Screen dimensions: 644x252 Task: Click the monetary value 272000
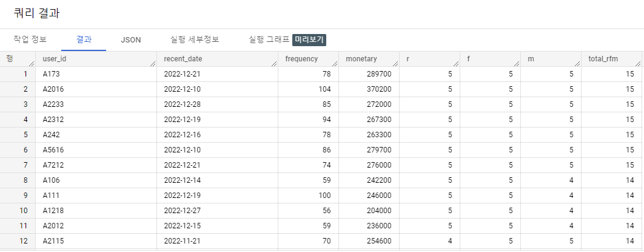tap(369, 104)
